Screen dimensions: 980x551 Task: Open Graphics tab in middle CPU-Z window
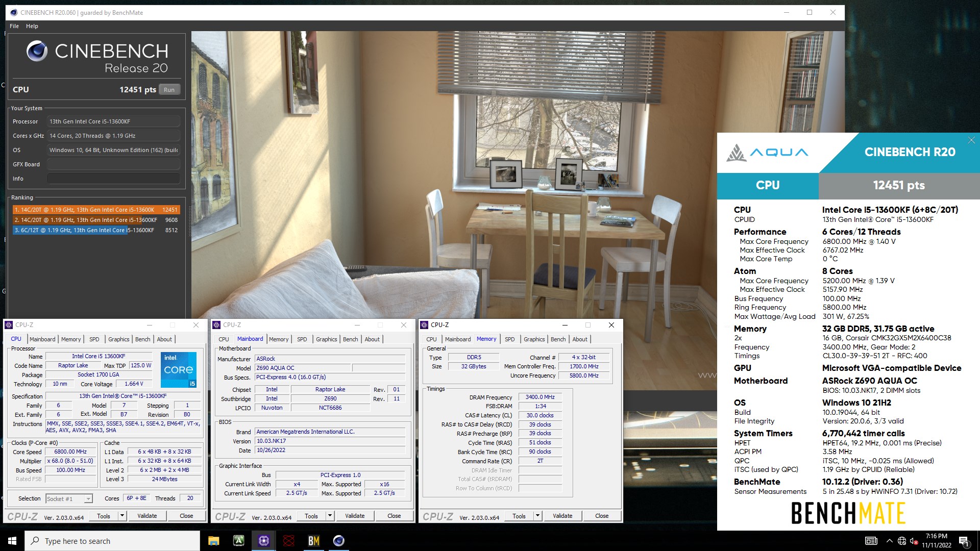click(326, 339)
